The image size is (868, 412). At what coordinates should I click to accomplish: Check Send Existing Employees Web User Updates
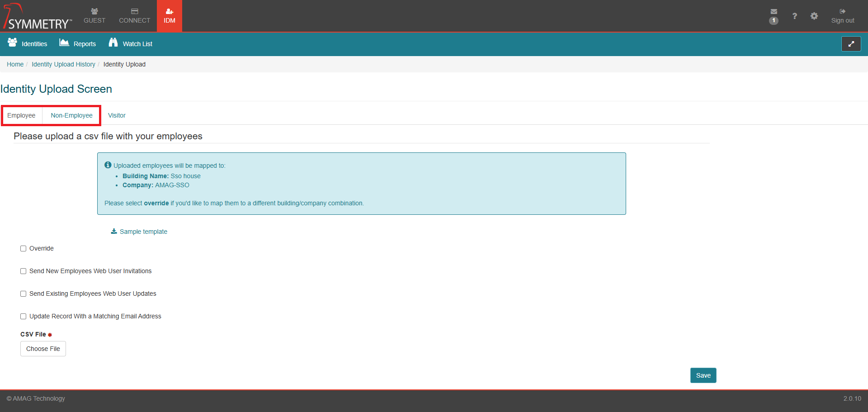tap(23, 294)
